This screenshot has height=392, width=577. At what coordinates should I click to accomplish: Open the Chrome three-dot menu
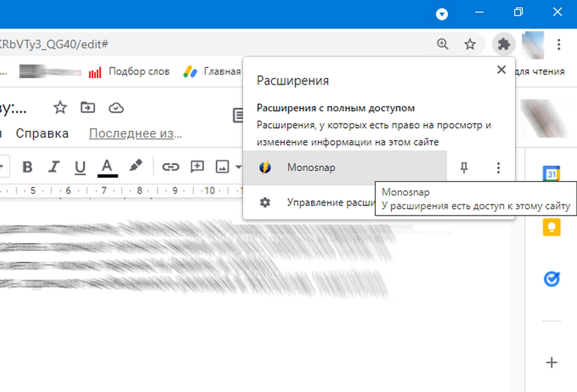click(558, 44)
